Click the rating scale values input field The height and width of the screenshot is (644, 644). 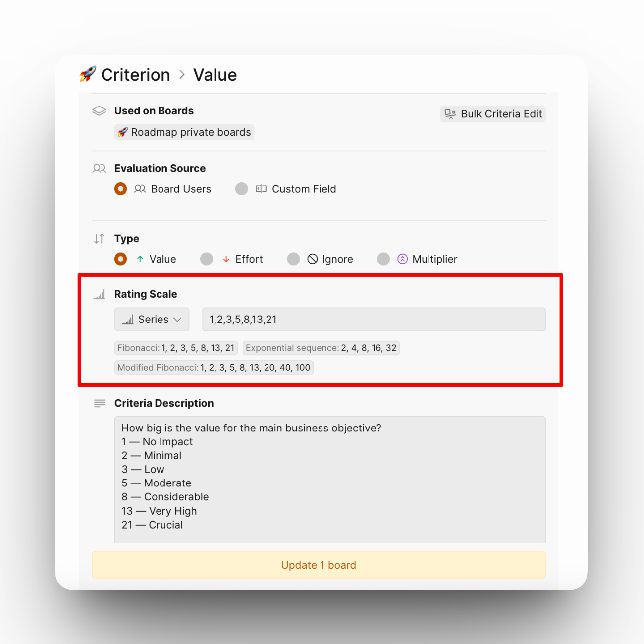(x=374, y=320)
